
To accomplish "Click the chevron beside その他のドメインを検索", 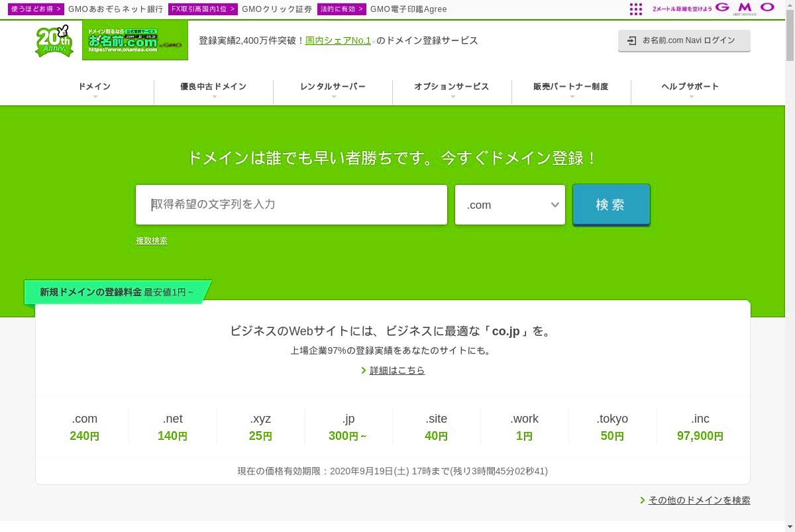I will 643,500.
